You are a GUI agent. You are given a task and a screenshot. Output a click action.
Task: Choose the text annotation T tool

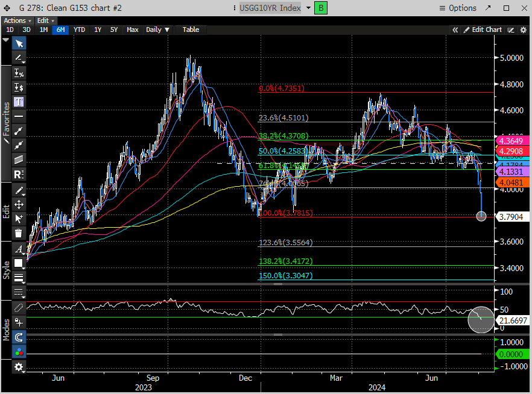tap(19, 102)
